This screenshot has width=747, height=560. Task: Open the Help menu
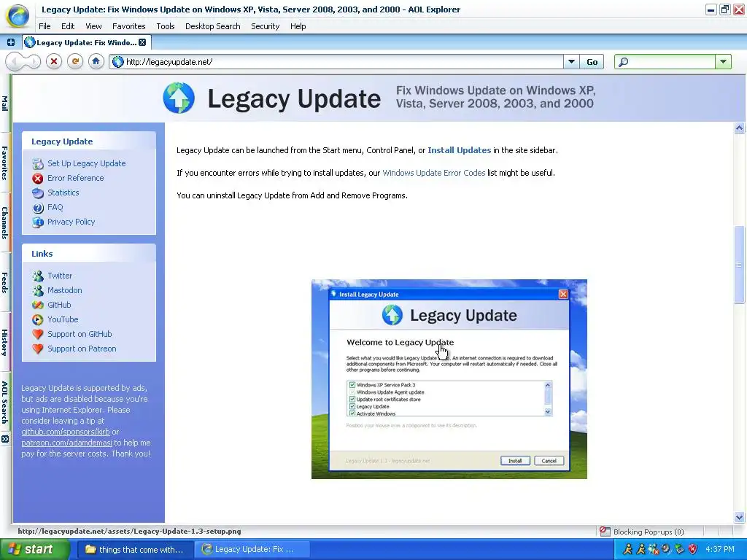(x=298, y=26)
